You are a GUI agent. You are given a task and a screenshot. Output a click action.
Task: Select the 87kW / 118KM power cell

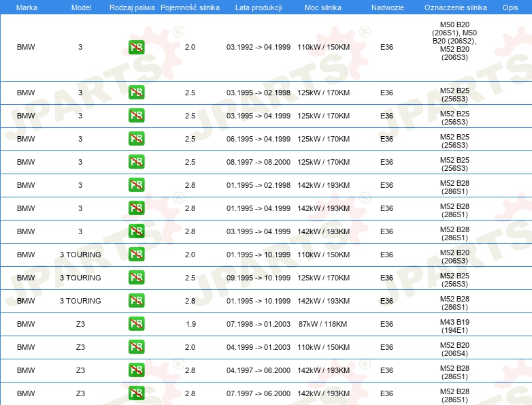(x=323, y=324)
